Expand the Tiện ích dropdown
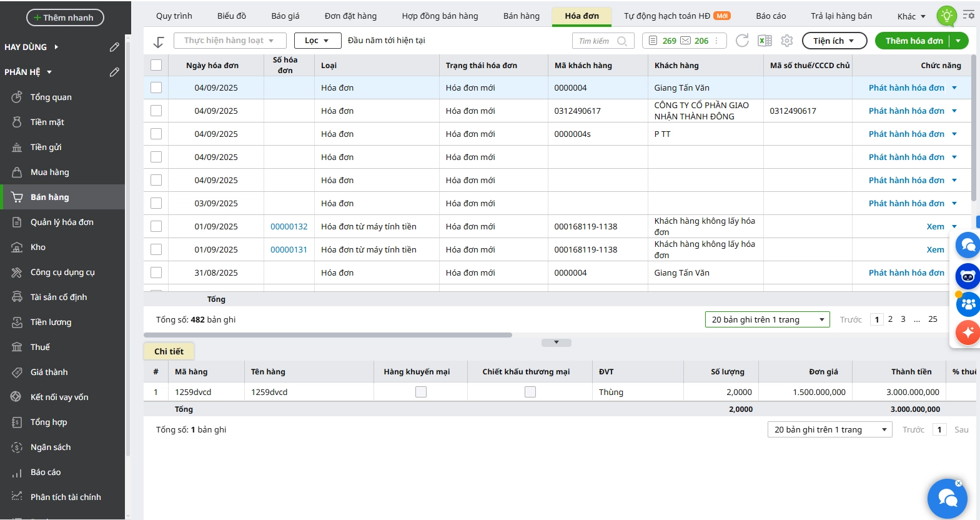This screenshot has width=980, height=520. 834,41
